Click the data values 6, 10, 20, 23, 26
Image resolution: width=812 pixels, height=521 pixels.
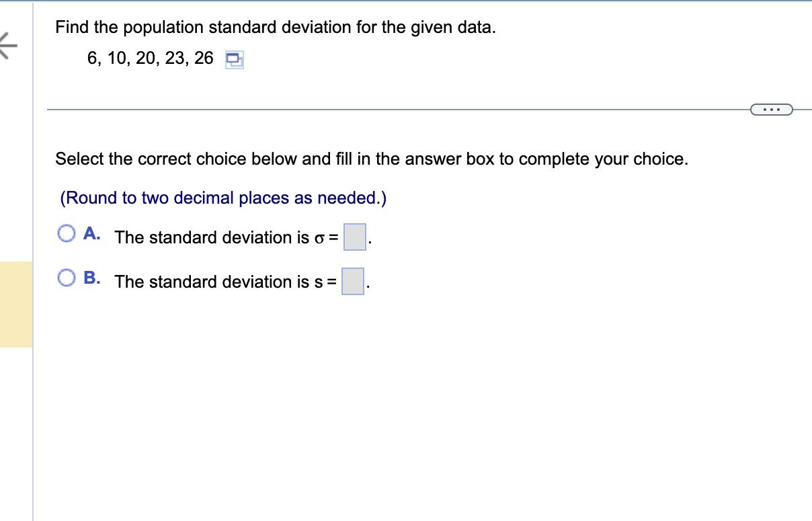click(x=149, y=58)
